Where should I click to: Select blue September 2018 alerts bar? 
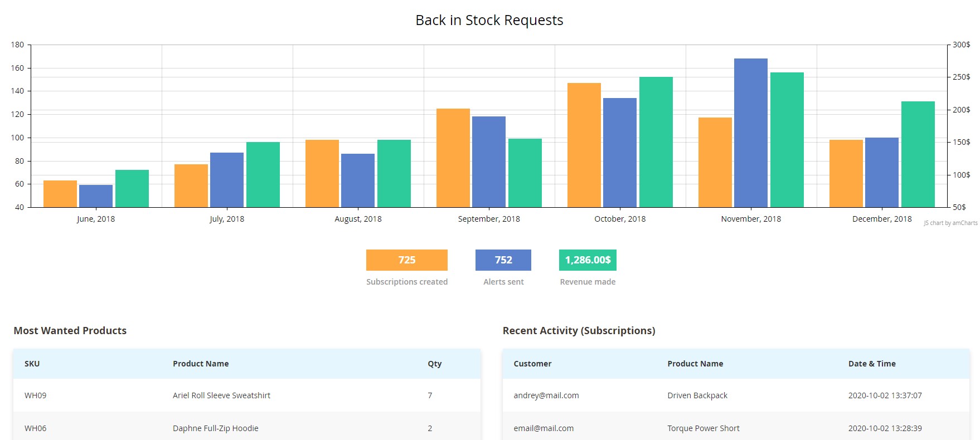pyautogui.click(x=489, y=162)
